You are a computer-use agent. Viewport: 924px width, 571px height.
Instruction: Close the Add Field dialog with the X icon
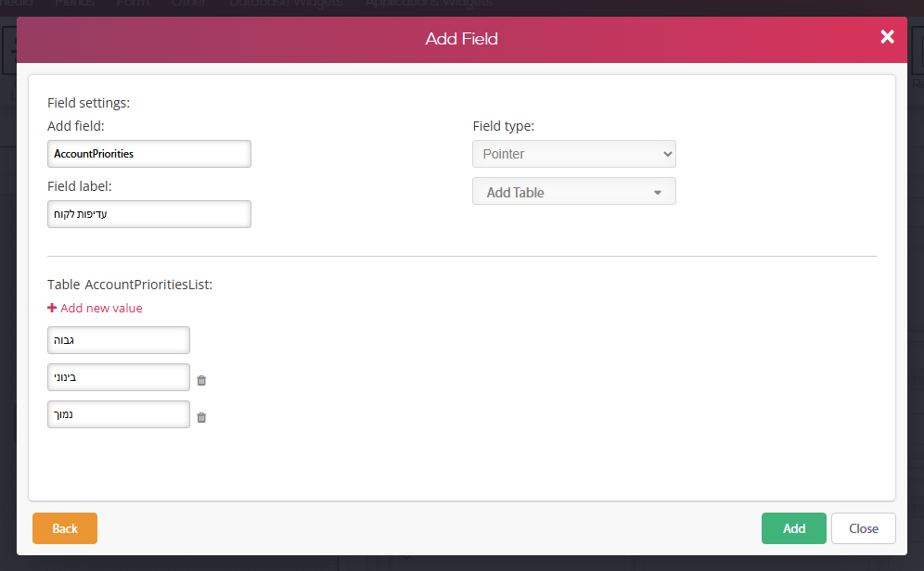click(x=887, y=37)
